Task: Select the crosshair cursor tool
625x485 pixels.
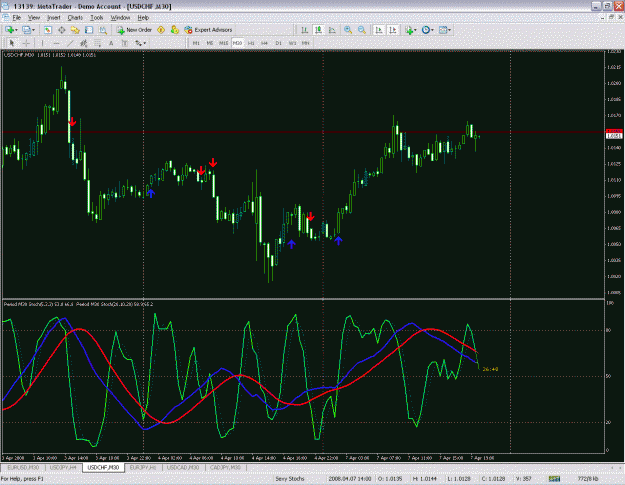Action: [x=26, y=43]
